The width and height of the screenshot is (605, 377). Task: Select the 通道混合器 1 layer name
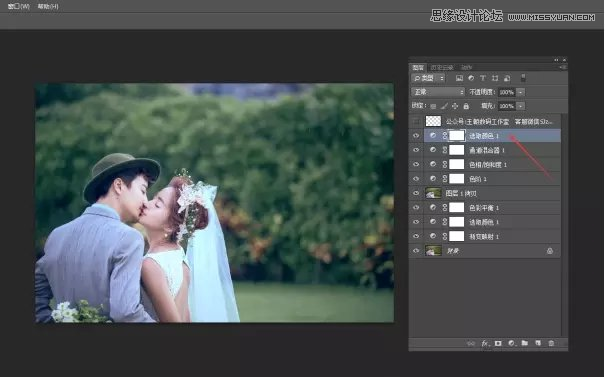(487, 150)
